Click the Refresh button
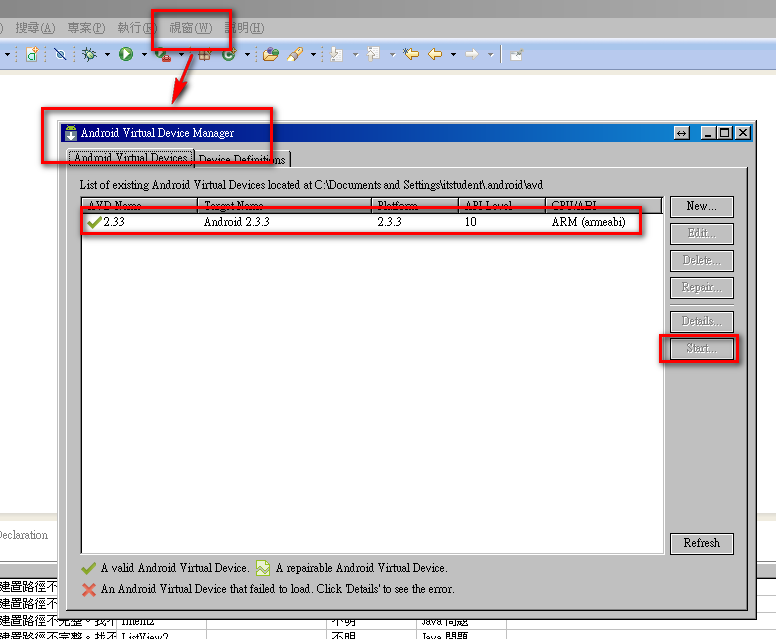 [702, 543]
